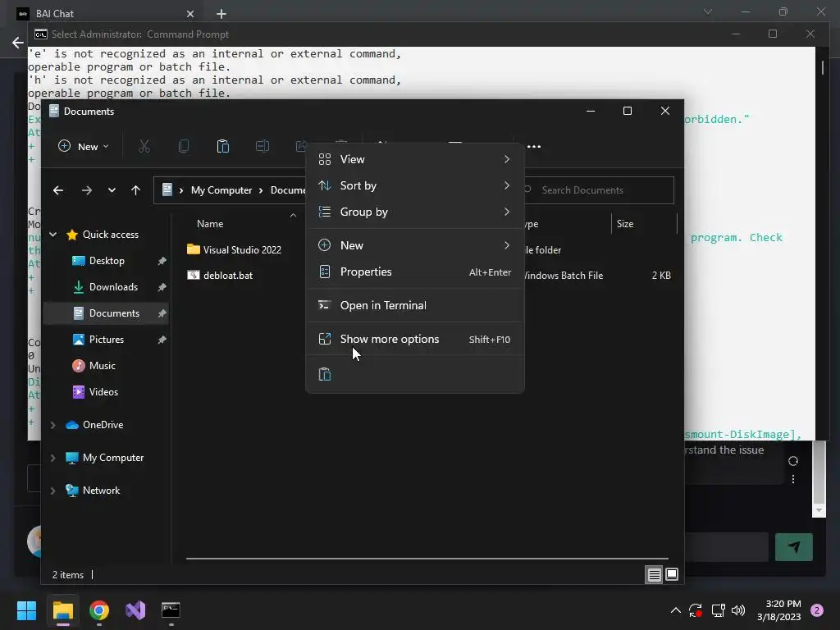Click Chrome on the taskbar
The image size is (840, 630).
tap(99, 610)
